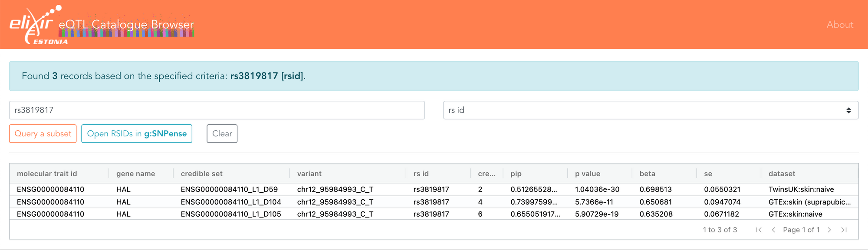
Task: Go to last page icon
Action: [x=844, y=230]
